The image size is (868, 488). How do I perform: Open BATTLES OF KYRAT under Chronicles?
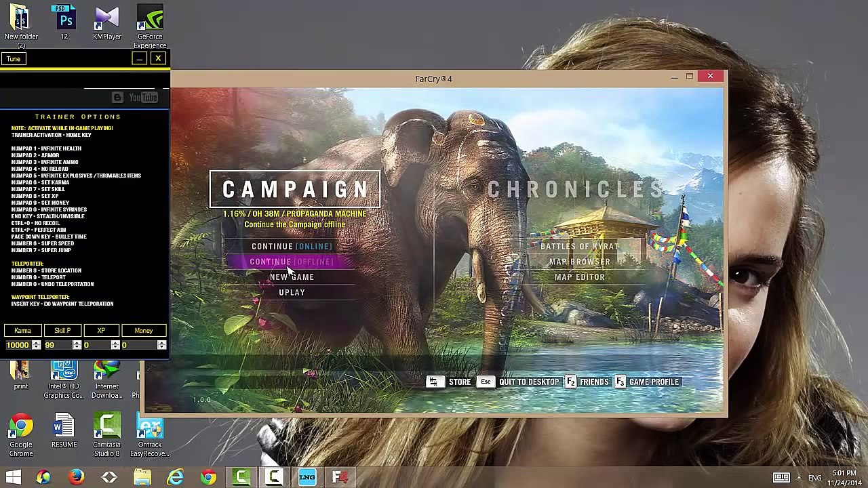[x=580, y=247]
